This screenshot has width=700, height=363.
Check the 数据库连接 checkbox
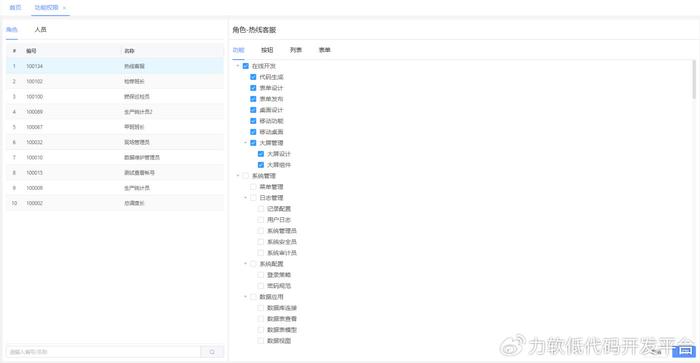coord(261,308)
